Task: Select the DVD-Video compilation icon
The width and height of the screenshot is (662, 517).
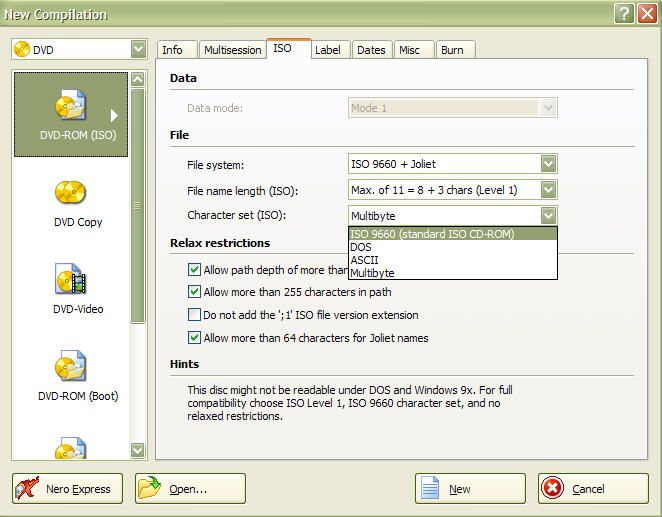Action: point(71,280)
